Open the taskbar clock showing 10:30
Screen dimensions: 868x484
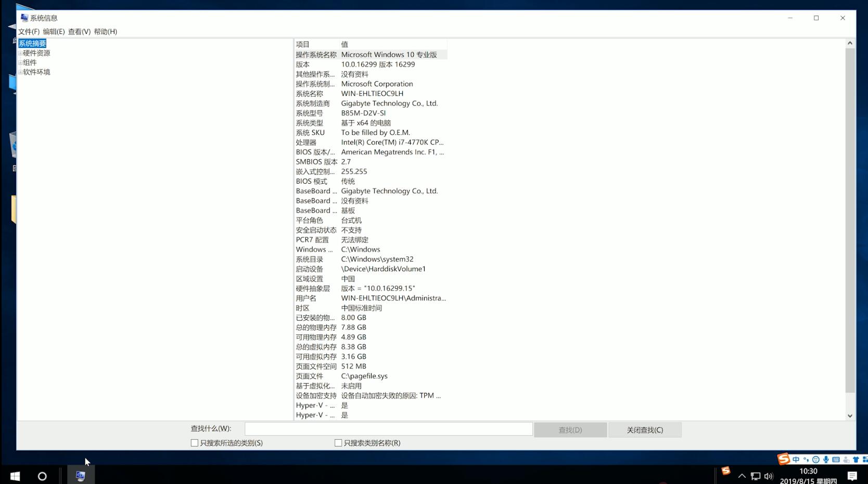click(x=808, y=476)
